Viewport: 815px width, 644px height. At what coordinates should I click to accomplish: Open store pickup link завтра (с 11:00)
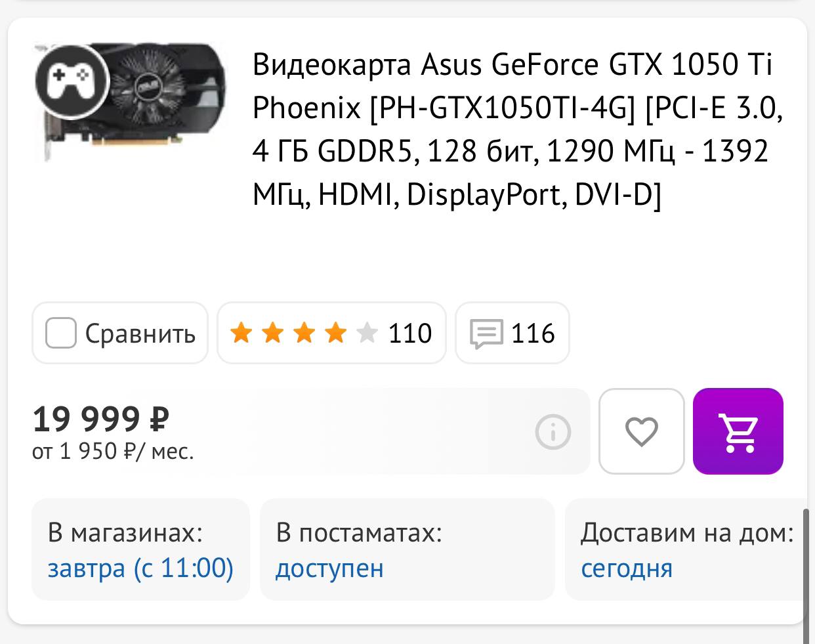tap(140, 568)
